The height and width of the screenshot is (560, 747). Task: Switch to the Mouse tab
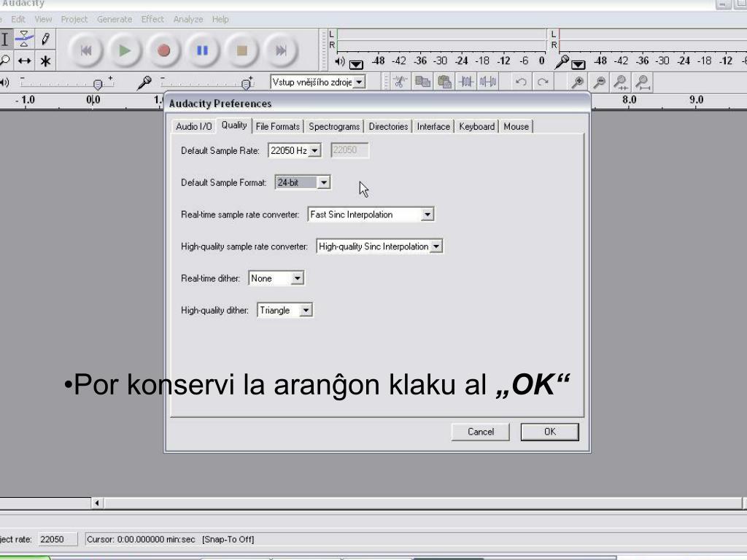516,126
